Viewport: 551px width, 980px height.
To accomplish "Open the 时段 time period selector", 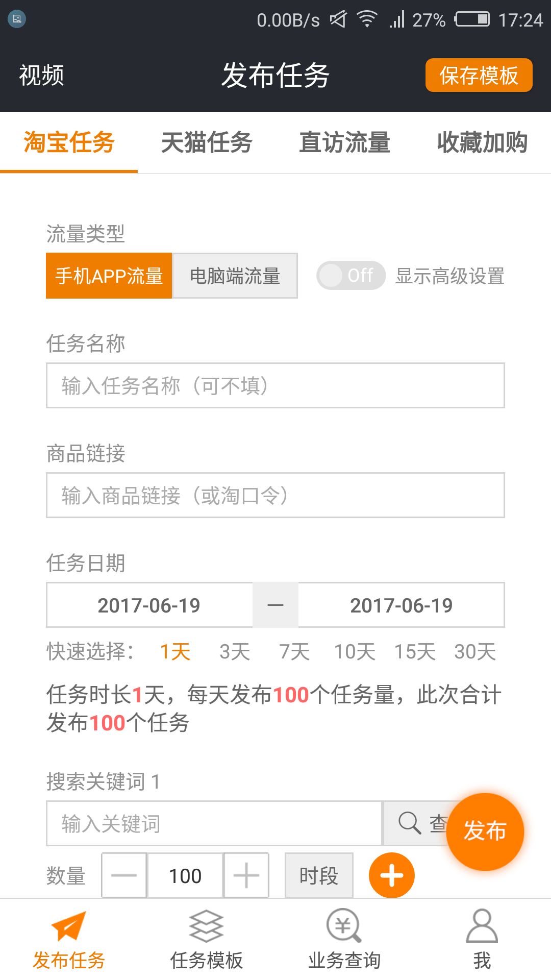I will click(x=319, y=875).
